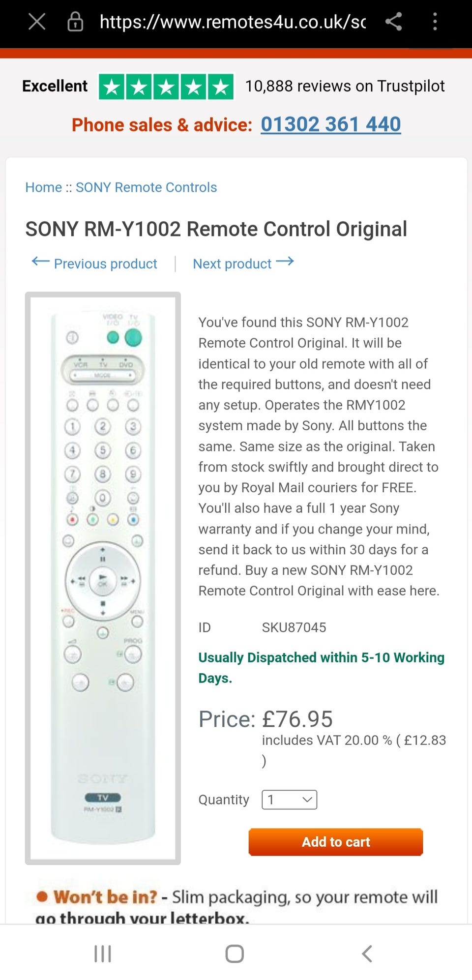The height and width of the screenshot is (980, 472).
Task: Open the Quantity dropdown
Action: pyautogui.click(x=289, y=800)
